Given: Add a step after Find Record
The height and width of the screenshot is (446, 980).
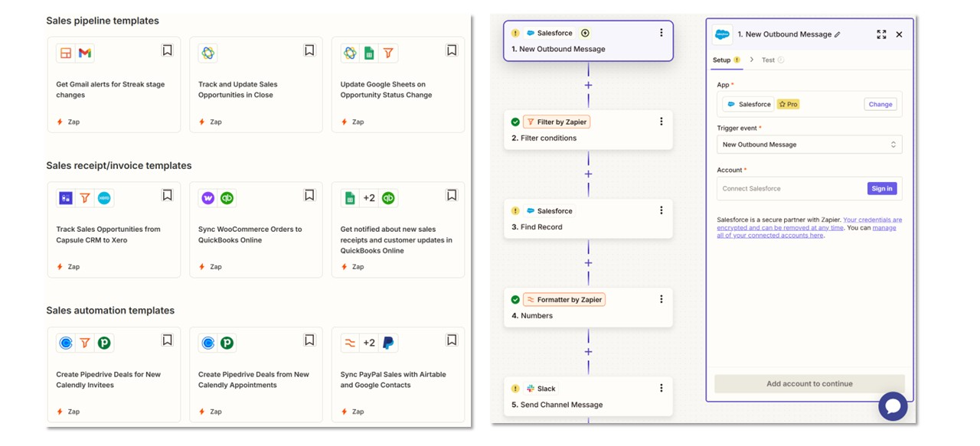Looking at the screenshot, I should coord(588,263).
